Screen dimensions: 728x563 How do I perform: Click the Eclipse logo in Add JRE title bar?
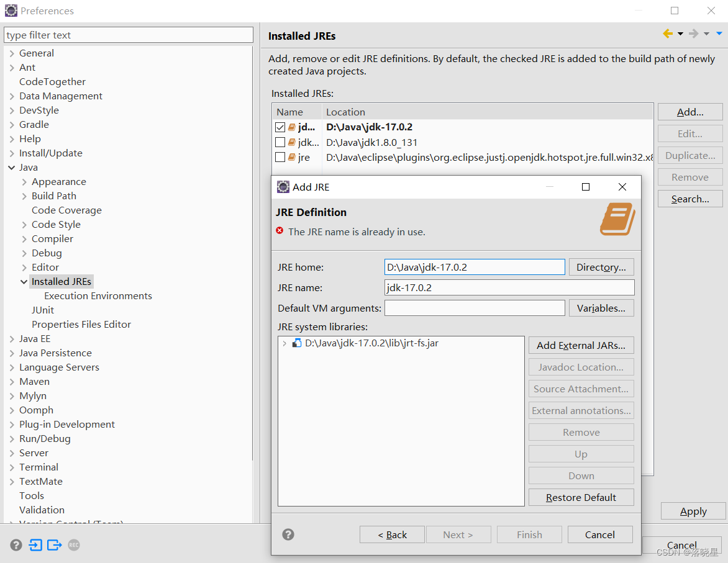tap(283, 187)
